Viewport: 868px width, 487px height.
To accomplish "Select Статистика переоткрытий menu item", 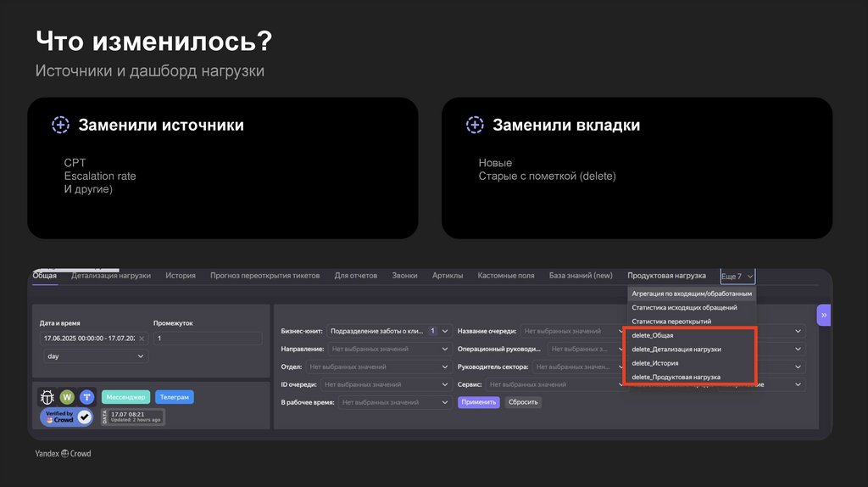I will coord(692,322).
